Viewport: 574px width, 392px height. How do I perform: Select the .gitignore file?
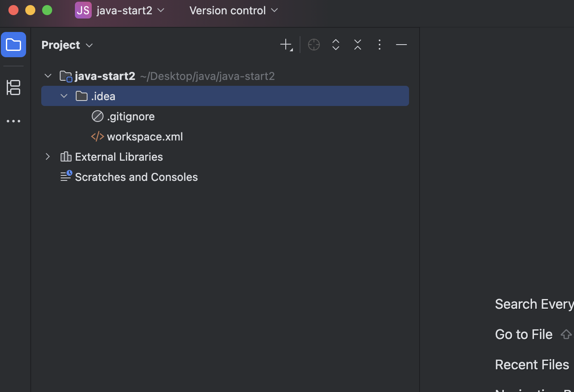(130, 117)
